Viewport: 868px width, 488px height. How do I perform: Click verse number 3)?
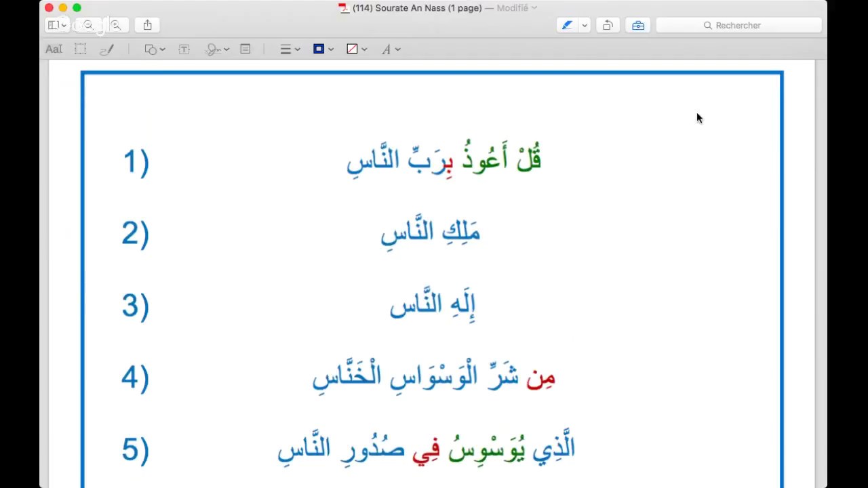click(136, 306)
